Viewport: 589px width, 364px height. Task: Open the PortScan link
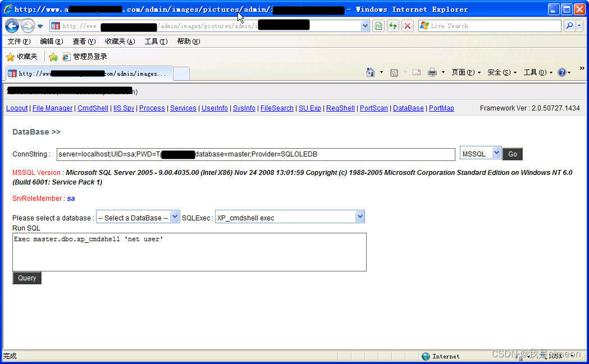click(374, 108)
